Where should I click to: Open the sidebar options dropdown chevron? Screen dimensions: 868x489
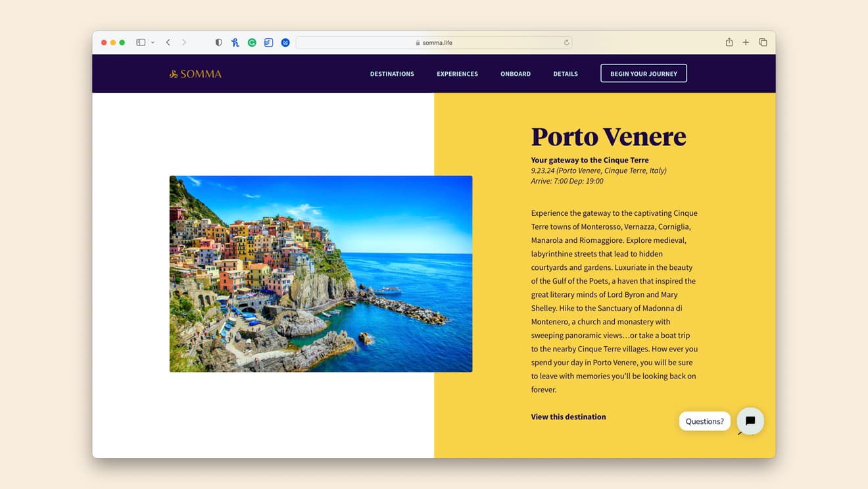pos(153,42)
